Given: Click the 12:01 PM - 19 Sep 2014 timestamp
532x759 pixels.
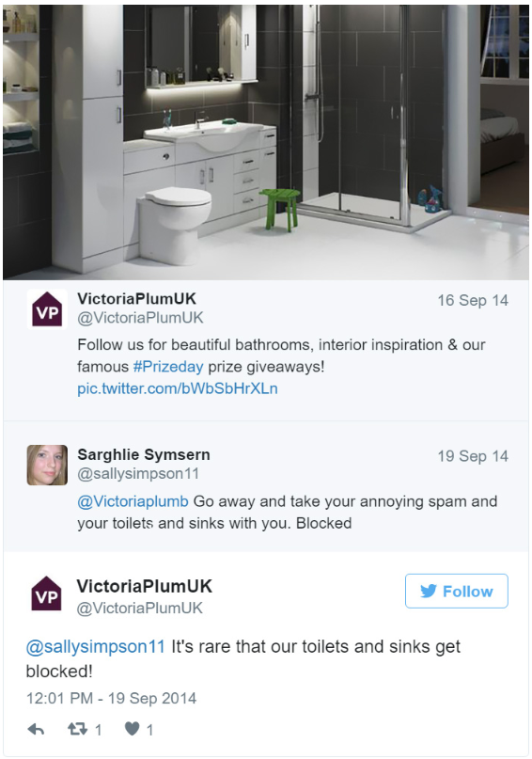Looking at the screenshot, I should click(x=111, y=698).
